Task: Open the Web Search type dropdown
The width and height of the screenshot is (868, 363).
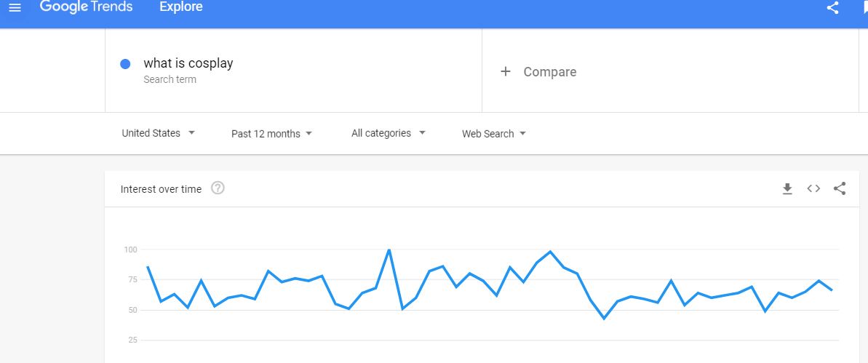Action: pyautogui.click(x=494, y=134)
